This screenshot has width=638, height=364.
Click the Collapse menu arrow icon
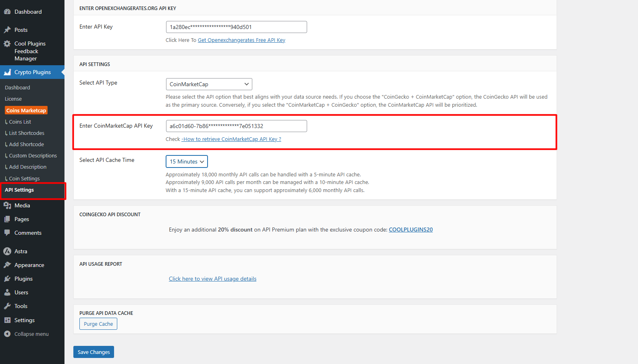[7, 334]
